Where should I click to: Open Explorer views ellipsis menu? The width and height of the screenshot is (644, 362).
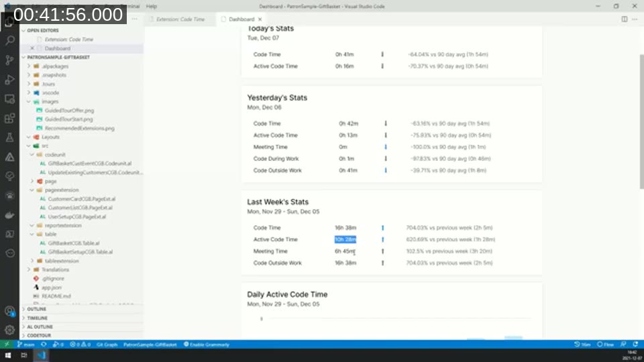click(x=134, y=19)
